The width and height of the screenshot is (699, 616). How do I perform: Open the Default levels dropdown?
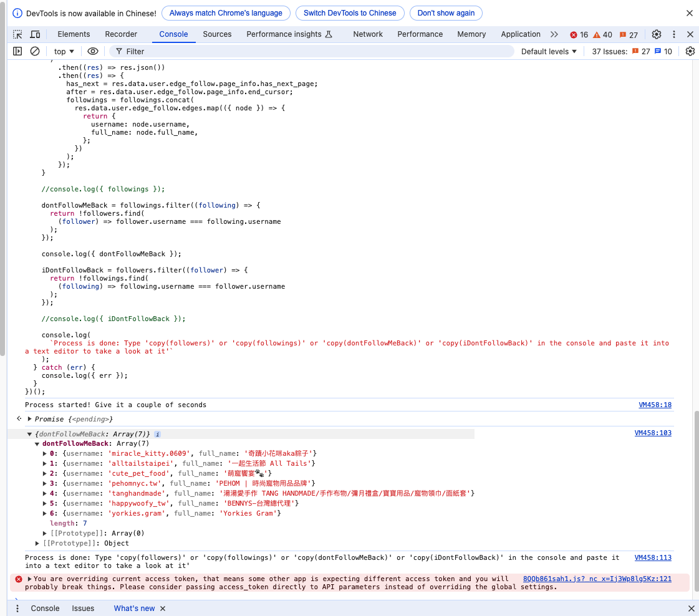(x=549, y=51)
